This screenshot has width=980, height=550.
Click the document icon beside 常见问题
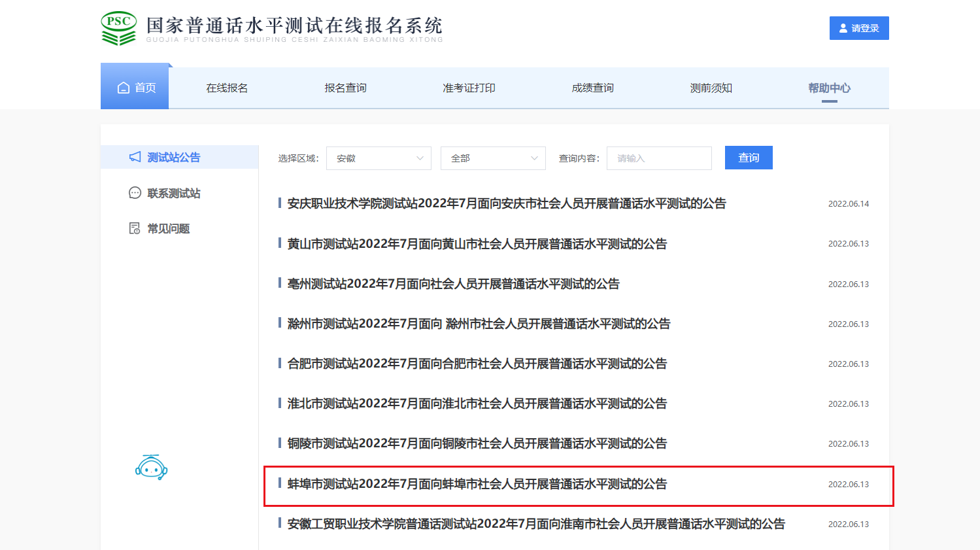135,228
